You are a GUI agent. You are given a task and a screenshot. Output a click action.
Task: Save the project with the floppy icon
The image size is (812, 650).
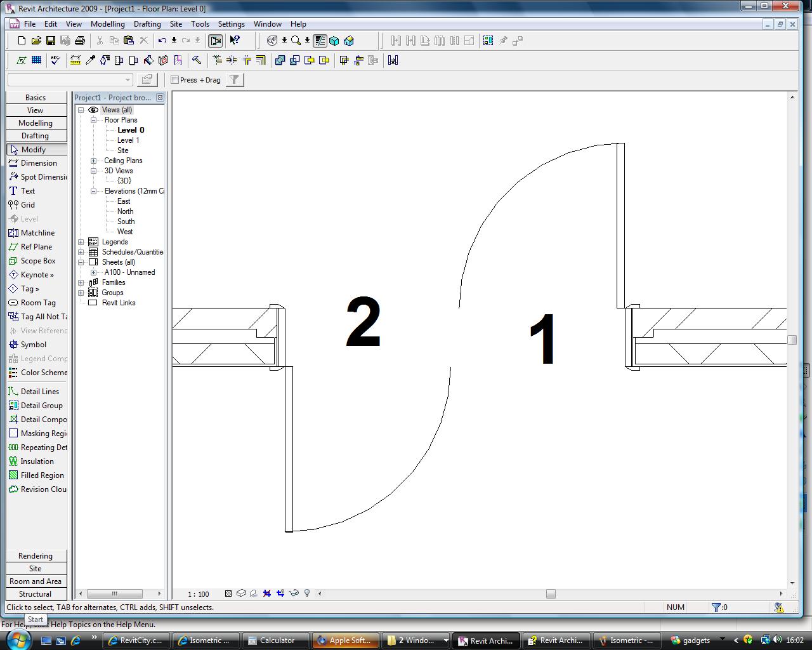[51, 41]
